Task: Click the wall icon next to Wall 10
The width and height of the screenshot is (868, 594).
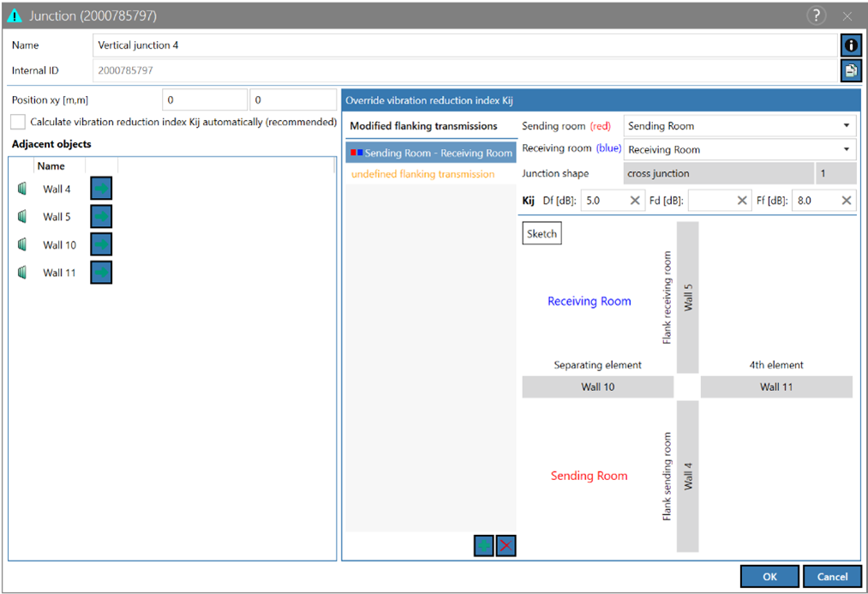Action: tap(22, 244)
